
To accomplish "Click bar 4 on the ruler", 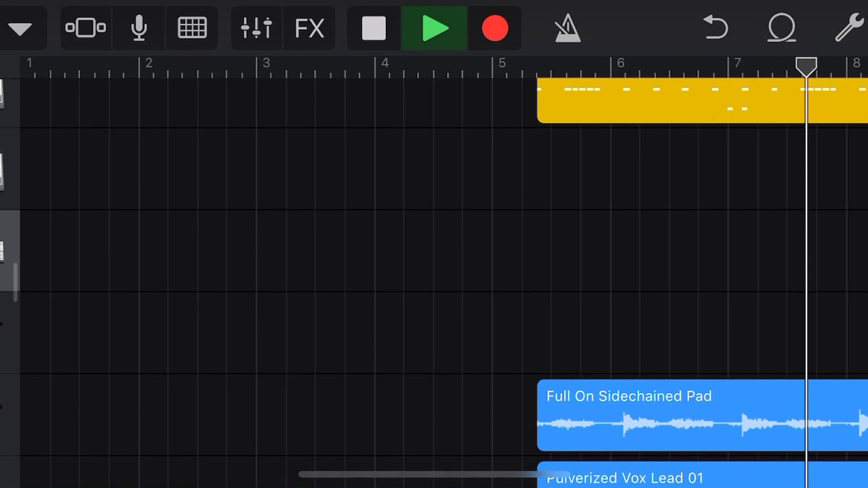I will point(384,63).
